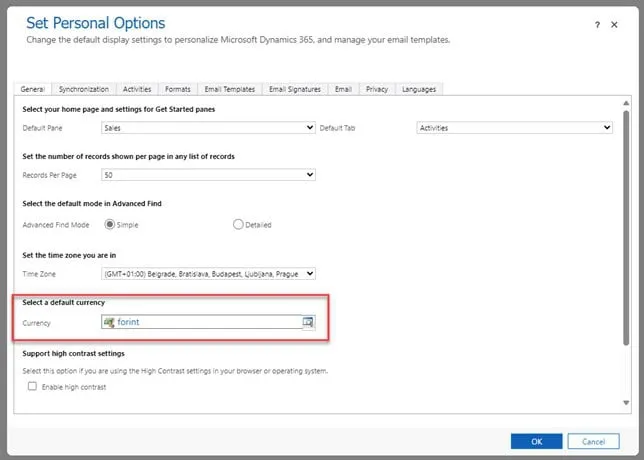Open the Records Per Page dropdown
This screenshot has height=460, width=644.
tap(208, 175)
